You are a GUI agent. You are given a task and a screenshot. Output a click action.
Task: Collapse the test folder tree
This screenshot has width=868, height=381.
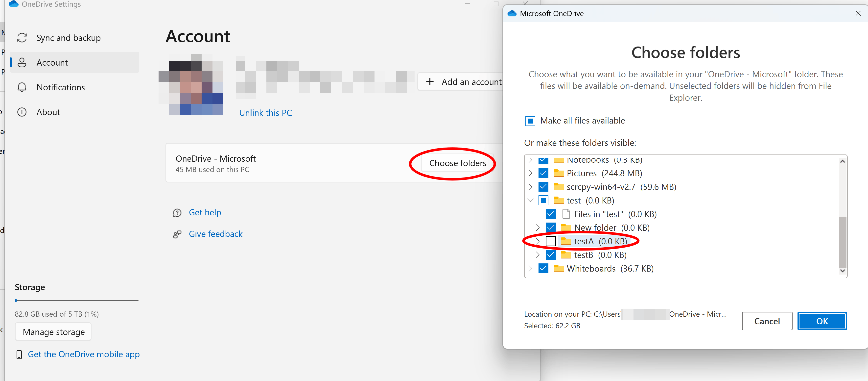tap(530, 200)
